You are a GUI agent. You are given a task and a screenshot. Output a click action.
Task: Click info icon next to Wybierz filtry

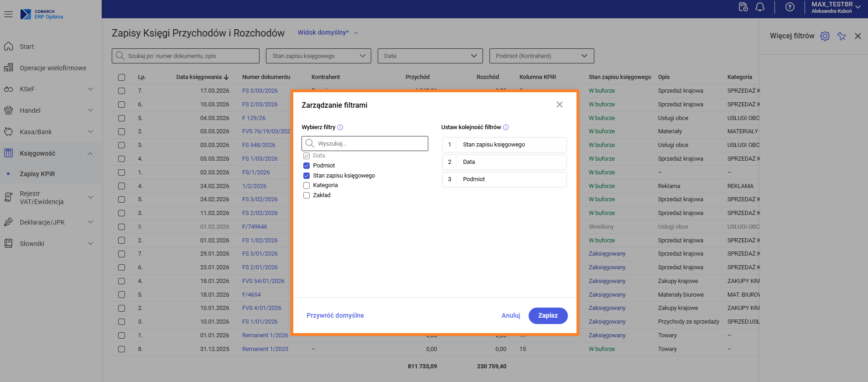pos(340,127)
